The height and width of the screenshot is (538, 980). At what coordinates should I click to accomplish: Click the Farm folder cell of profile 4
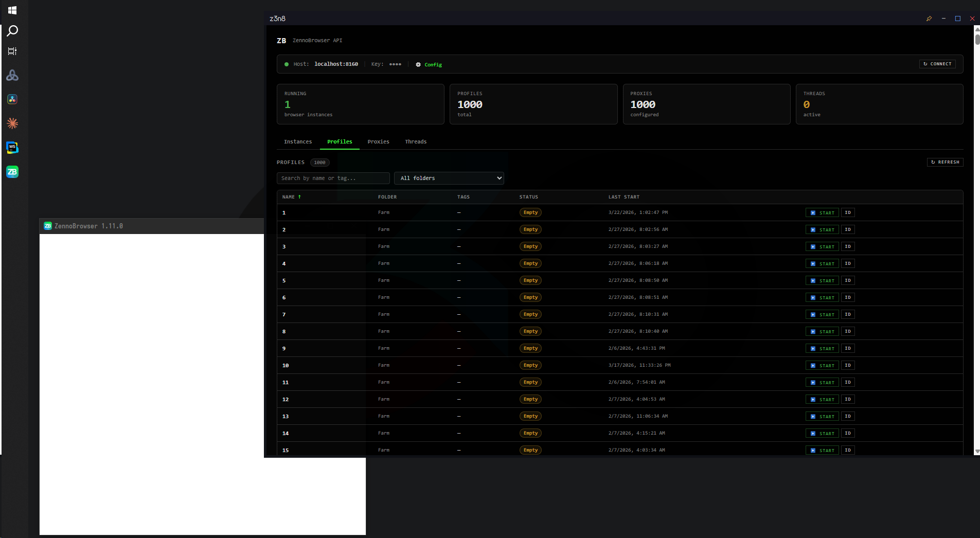384,263
